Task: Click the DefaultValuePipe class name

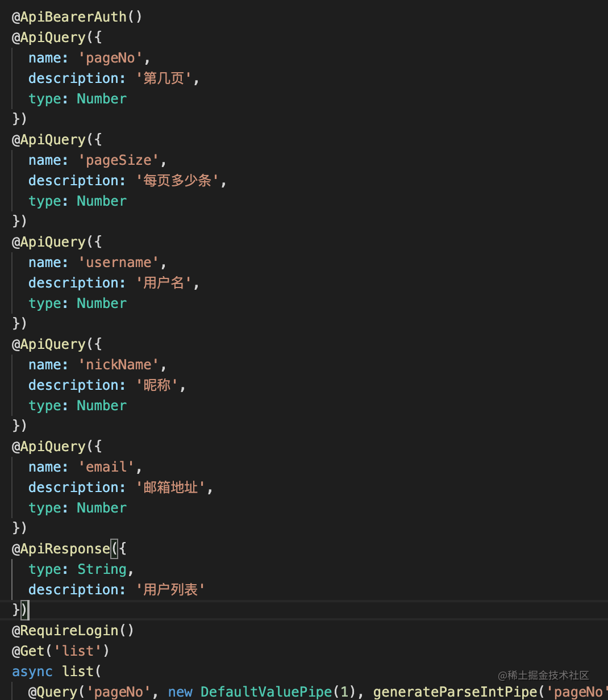Action: (266, 692)
